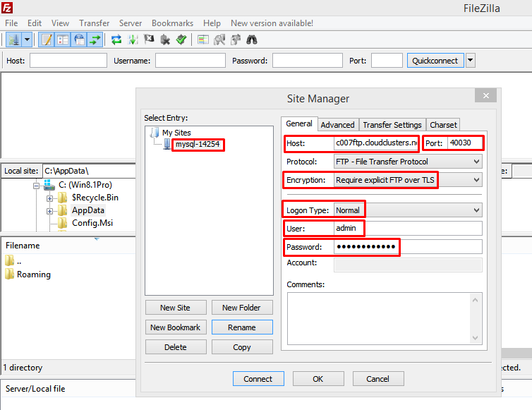Screen dimensions: 532x410
Task: Click the Refresh file lists icon
Action: [117, 40]
